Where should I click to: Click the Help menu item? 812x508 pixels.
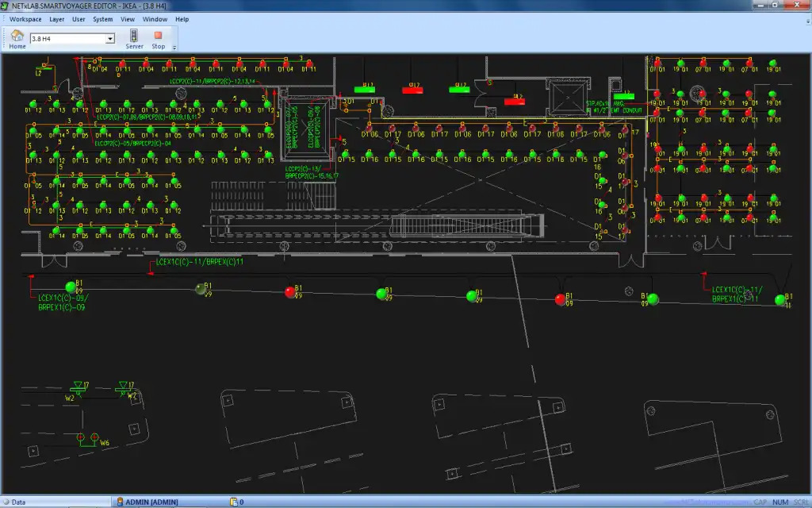182,19
